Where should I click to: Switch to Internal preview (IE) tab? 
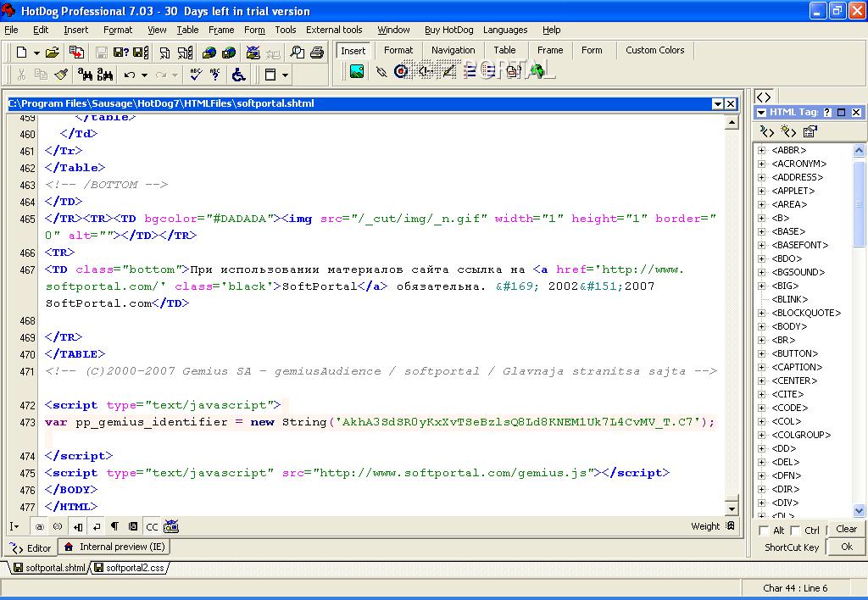pos(115,547)
